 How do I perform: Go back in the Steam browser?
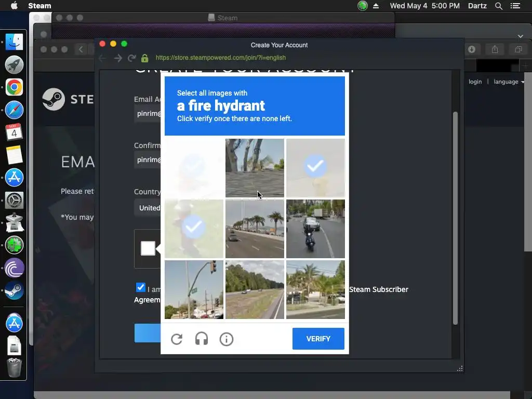click(x=102, y=58)
